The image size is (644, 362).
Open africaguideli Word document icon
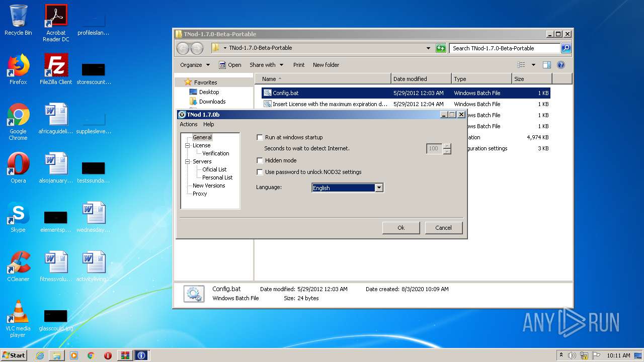point(56,119)
